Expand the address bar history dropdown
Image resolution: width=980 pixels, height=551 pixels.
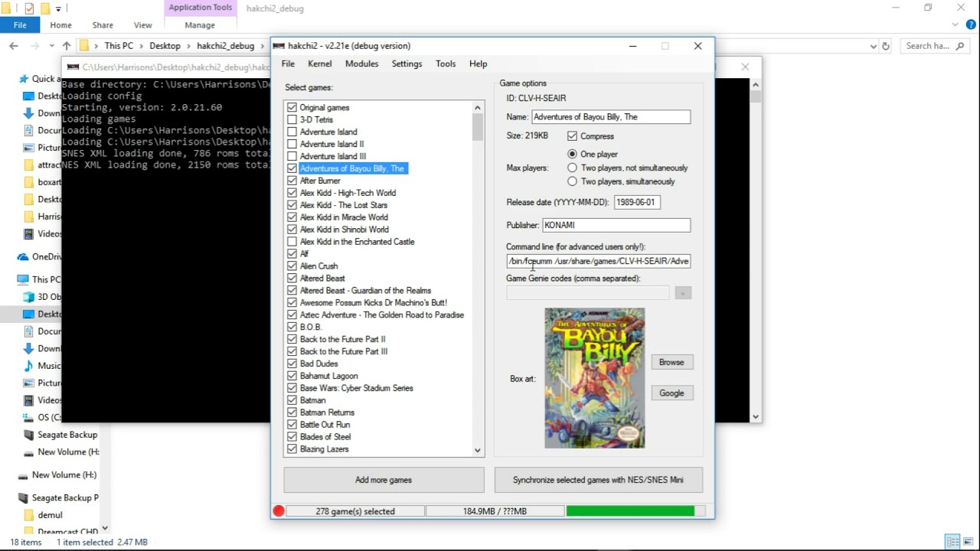[874, 46]
